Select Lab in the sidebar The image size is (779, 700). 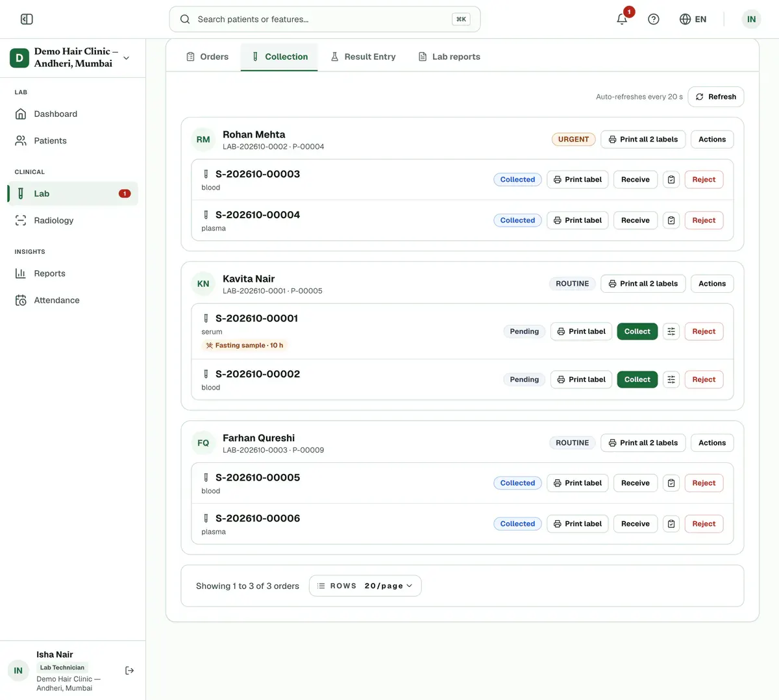click(x=73, y=194)
